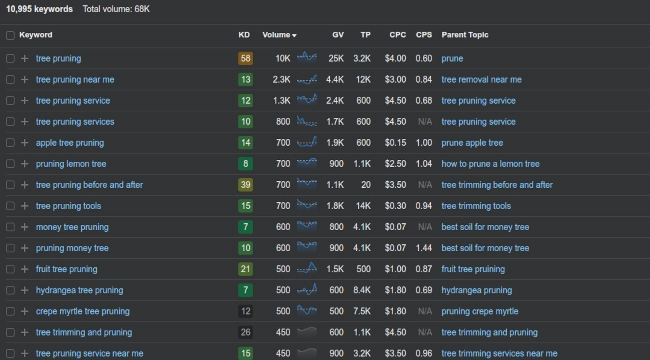Open the 'how to prune a lemon tree' topic
Screen dimensions: 650x360
(x=490, y=164)
